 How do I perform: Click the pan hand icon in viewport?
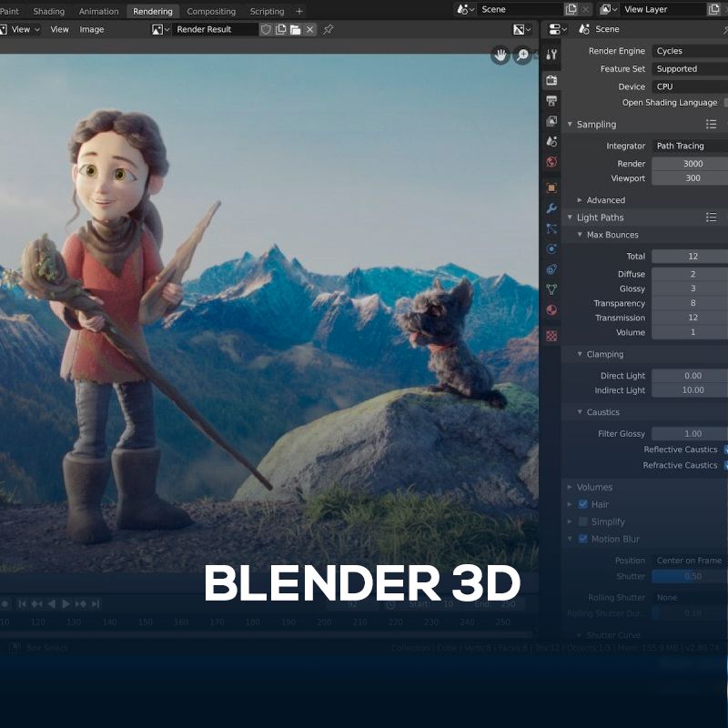[500, 56]
